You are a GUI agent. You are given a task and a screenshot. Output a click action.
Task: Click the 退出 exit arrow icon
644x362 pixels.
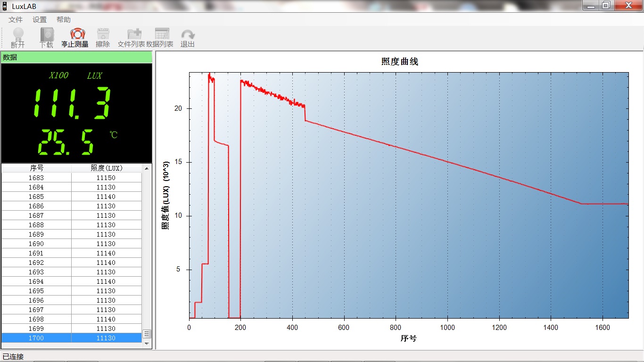click(x=188, y=34)
